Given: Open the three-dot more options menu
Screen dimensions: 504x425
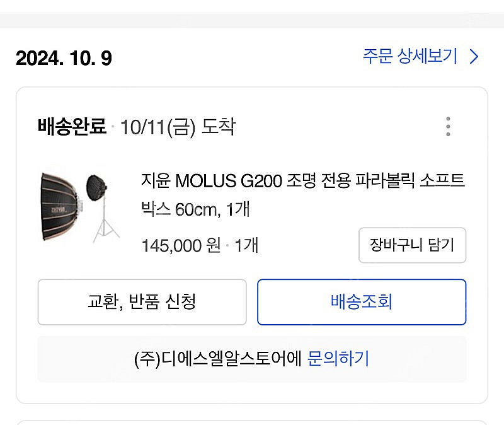Looking at the screenshot, I should coord(448,127).
